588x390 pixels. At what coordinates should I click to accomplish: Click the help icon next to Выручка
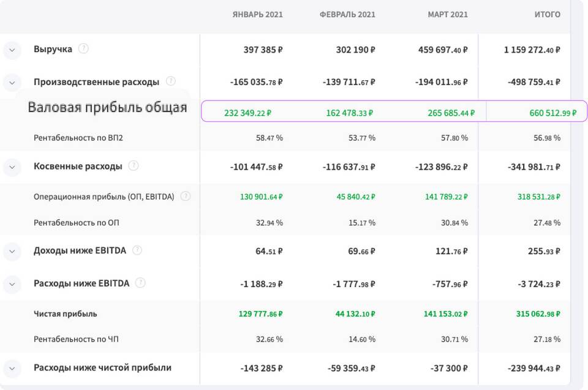point(83,49)
